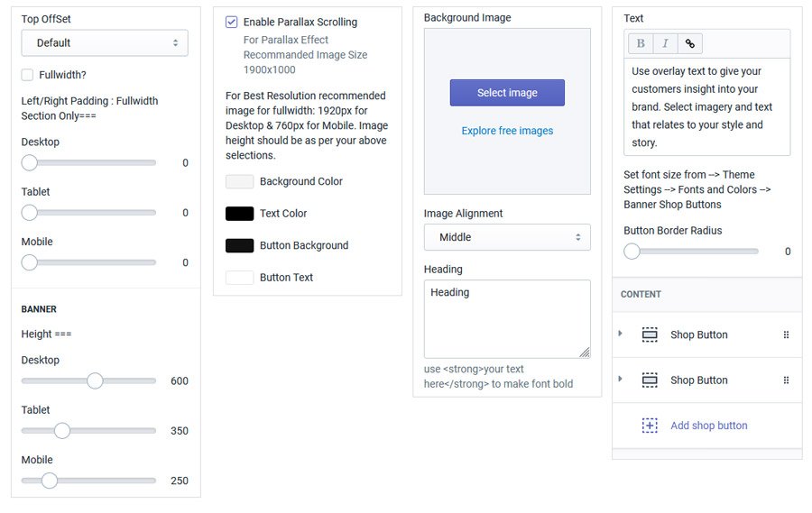Expand the first Shop Button block
Image resolution: width=812 pixels, height=513 pixels.
[620, 334]
